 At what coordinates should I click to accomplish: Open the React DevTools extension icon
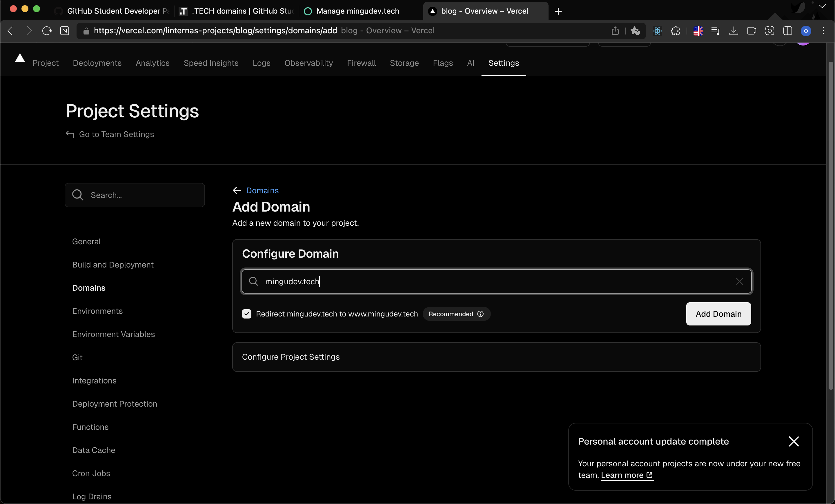click(x=658, y=31)
